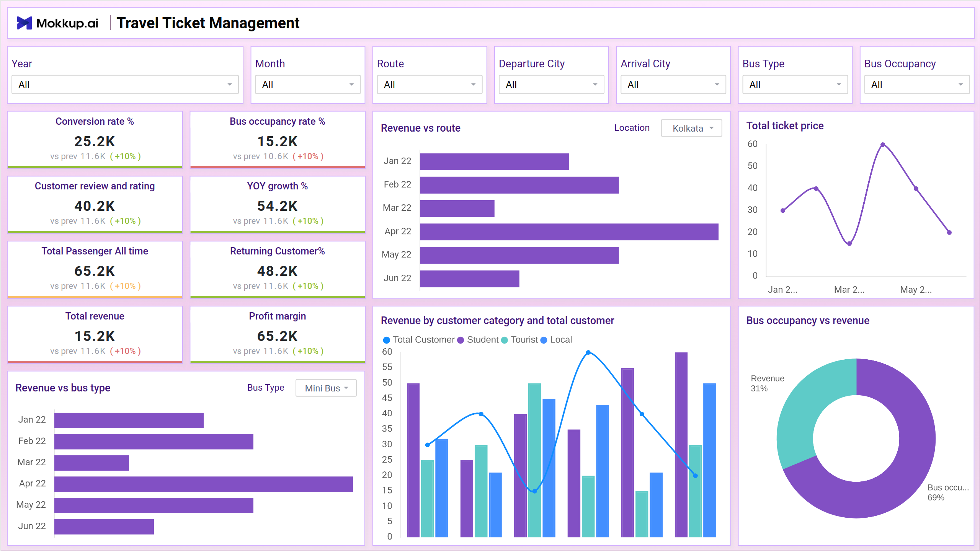Click the Feb 22 bar in Revenue vs bus type
This screenshot has width=980, height=551.
154,442
